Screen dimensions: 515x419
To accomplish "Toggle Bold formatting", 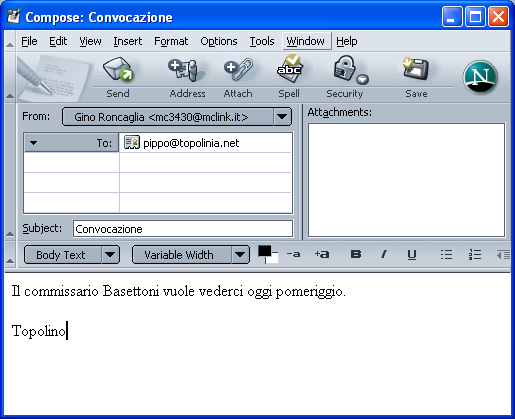I will pos(356,255).
